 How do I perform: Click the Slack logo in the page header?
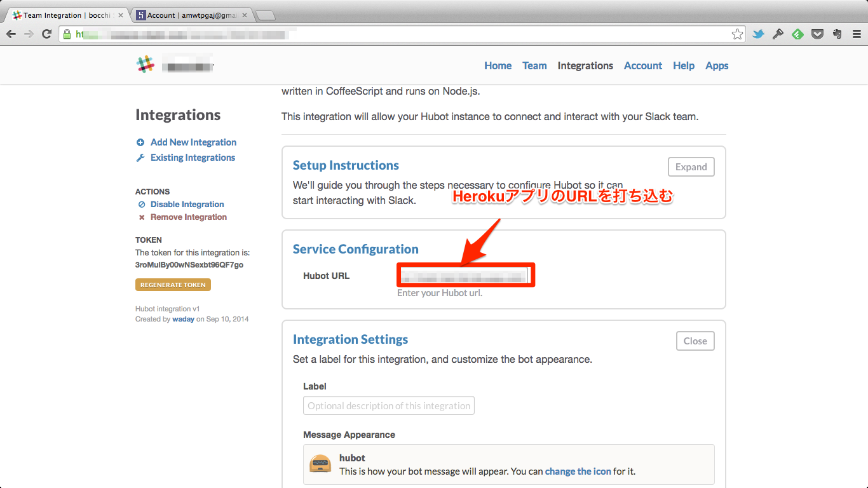[146, 64]
